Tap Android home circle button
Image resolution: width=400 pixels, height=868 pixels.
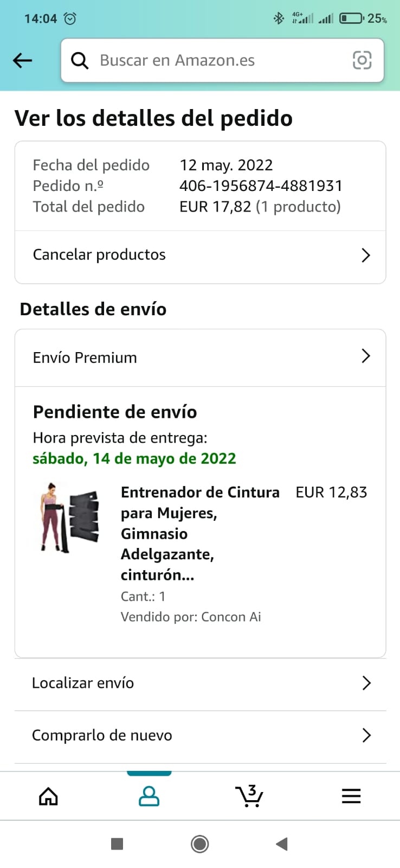(200, 844)
